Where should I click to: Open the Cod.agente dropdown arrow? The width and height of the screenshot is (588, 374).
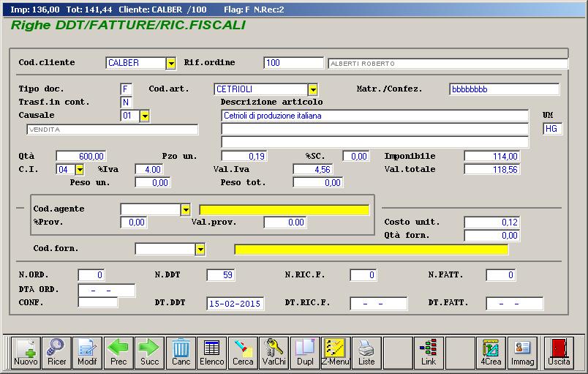(186, 210)
